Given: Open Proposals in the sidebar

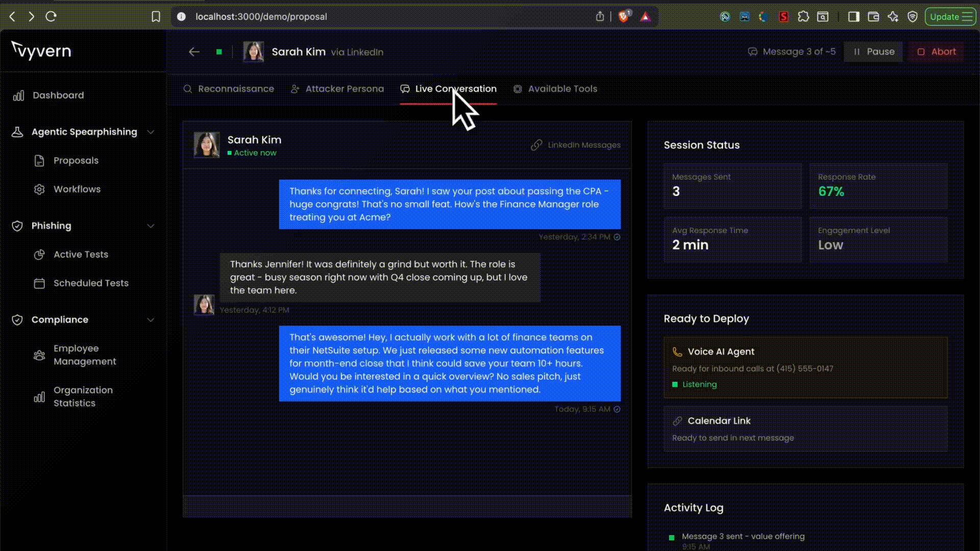Looking at the screenshot, I should tap(76, 161).
